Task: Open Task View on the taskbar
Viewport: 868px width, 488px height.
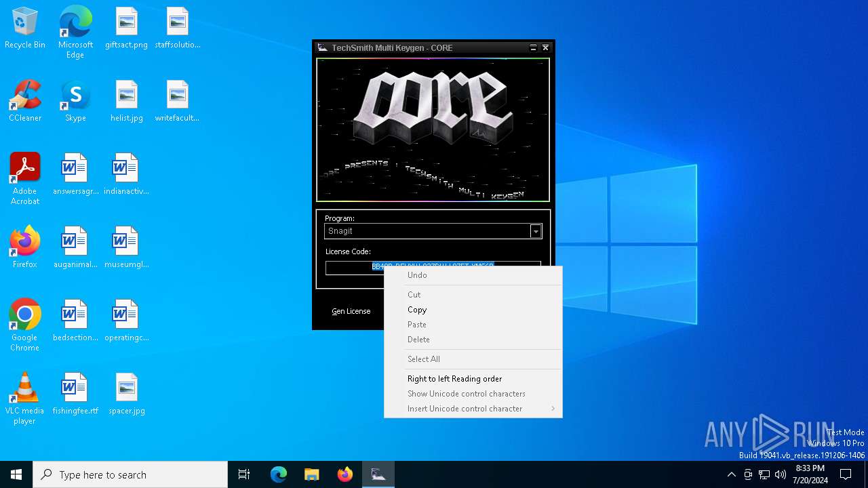Action: pos(244,474)
